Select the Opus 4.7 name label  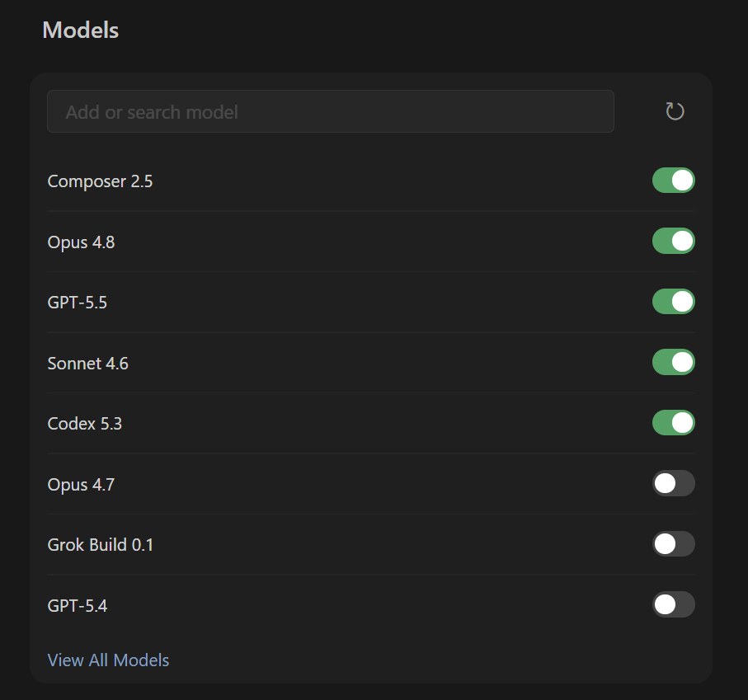click(81, 485)
